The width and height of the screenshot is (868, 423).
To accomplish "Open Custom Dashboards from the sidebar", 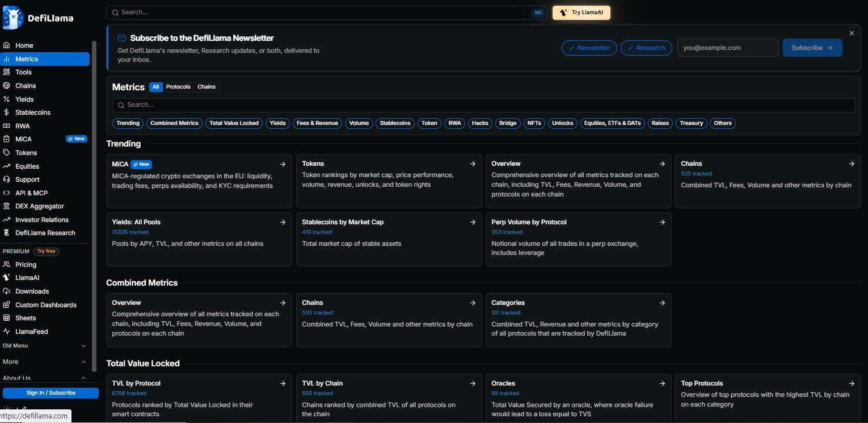I will [x=45, y=305].
